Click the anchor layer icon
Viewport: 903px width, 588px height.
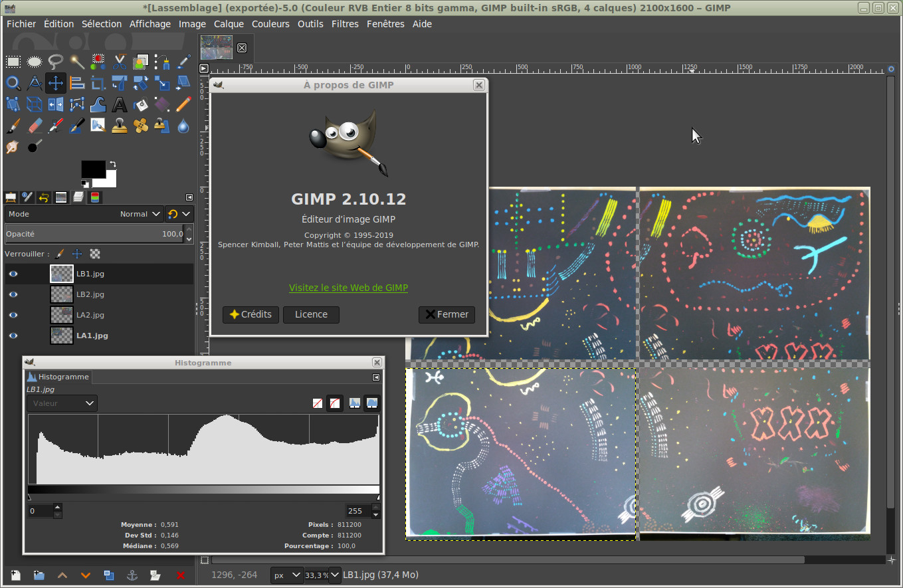click(132, 575)
